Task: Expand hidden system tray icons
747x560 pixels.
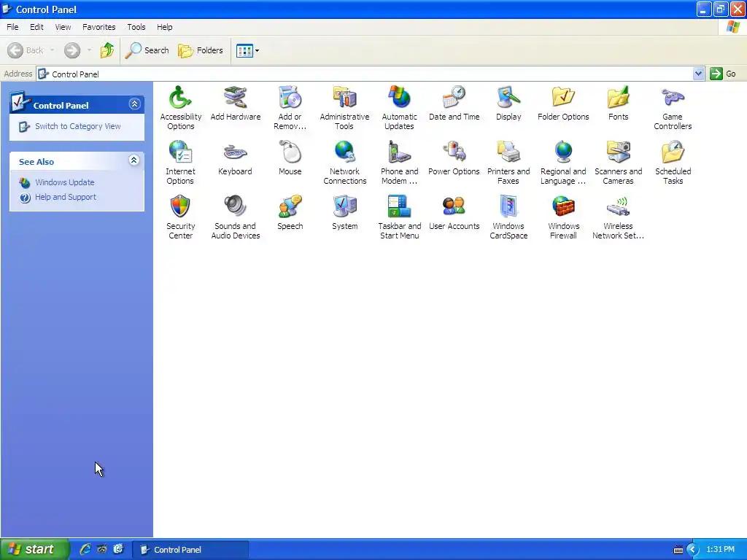Action: tap(693, 550)
